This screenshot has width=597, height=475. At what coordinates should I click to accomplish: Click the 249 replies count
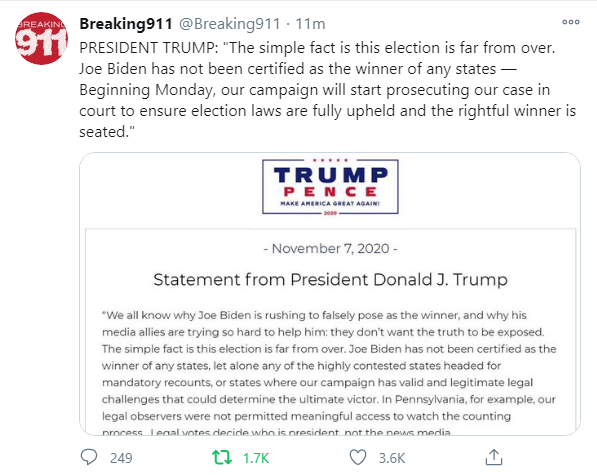121,458
